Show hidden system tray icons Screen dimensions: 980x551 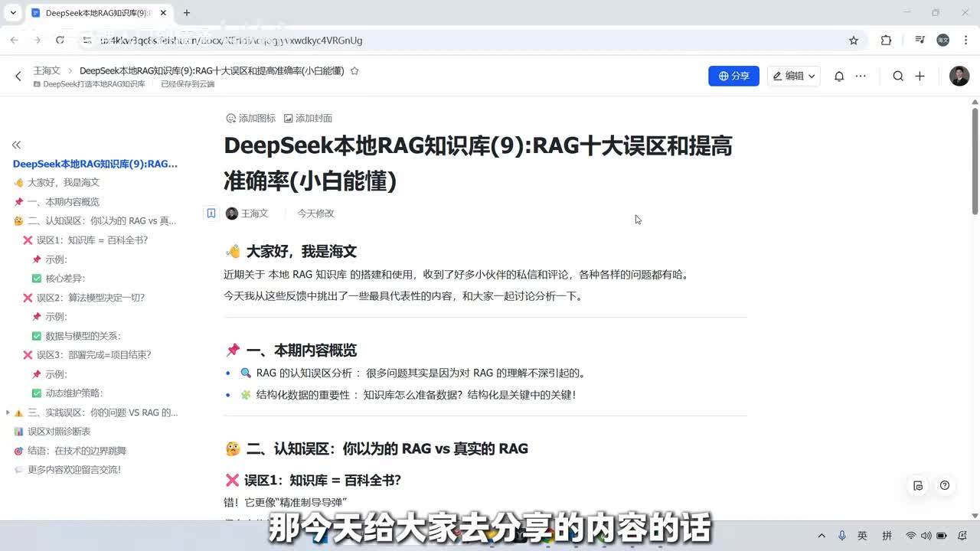coord(822,536)
